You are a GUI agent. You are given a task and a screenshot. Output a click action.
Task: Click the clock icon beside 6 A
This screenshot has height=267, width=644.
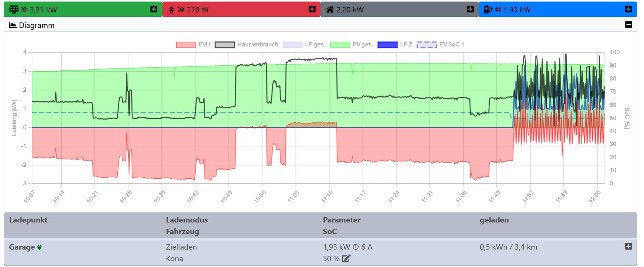[x=356, y=247]
